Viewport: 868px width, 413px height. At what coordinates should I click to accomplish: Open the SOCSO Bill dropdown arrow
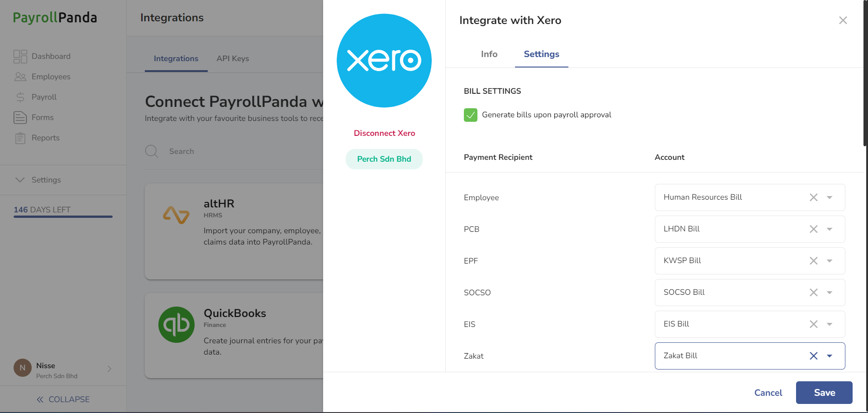pos(830,293)
